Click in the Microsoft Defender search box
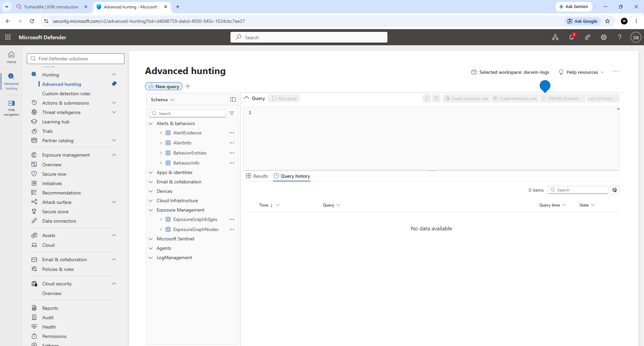 (x=309, y=37)
